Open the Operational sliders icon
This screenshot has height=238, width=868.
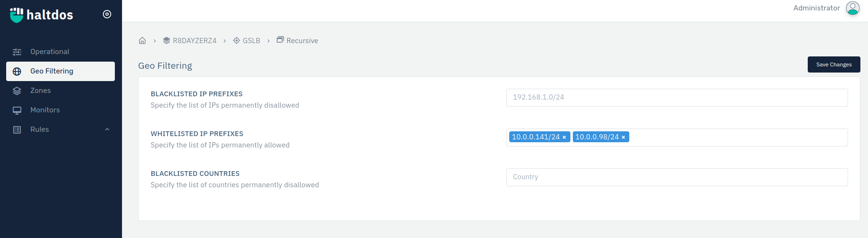point(17,52)
